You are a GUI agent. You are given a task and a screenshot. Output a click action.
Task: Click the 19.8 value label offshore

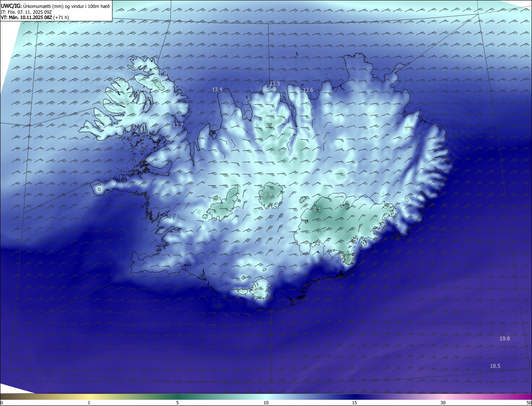[505, 338]
